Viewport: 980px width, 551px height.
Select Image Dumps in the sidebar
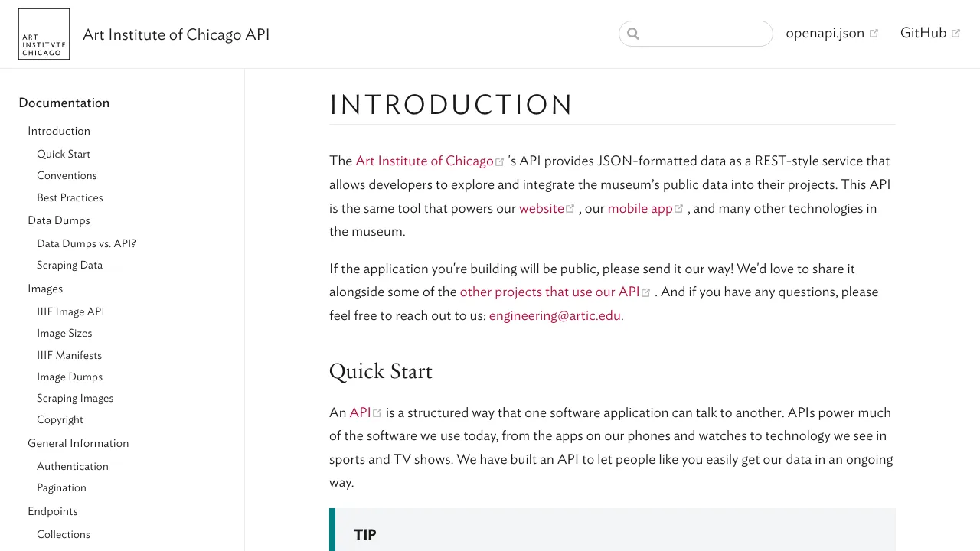[70, 377]
